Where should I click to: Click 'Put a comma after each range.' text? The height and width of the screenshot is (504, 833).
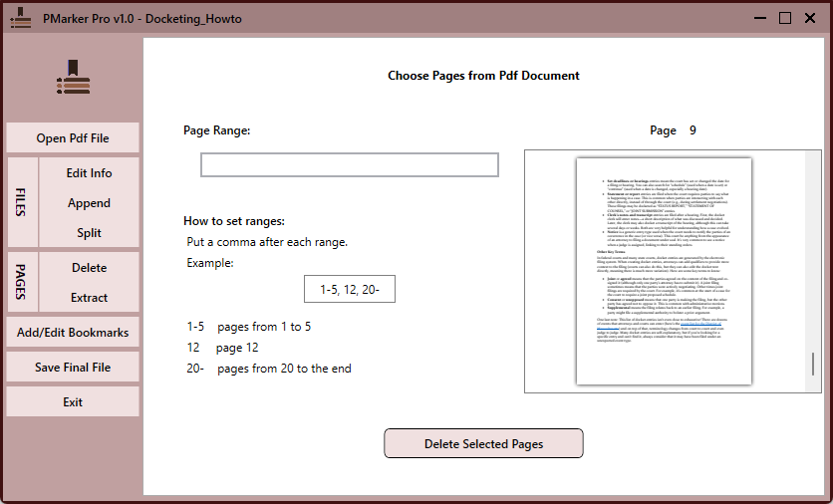tap(267, 242)
